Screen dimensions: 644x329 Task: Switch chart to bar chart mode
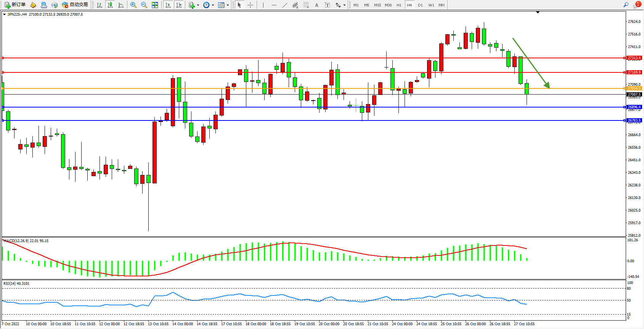(100, 5)
